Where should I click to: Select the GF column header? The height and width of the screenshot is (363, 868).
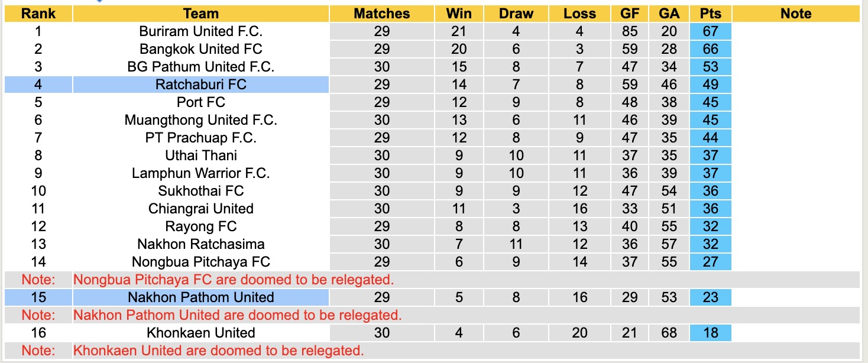click(630, 14)
